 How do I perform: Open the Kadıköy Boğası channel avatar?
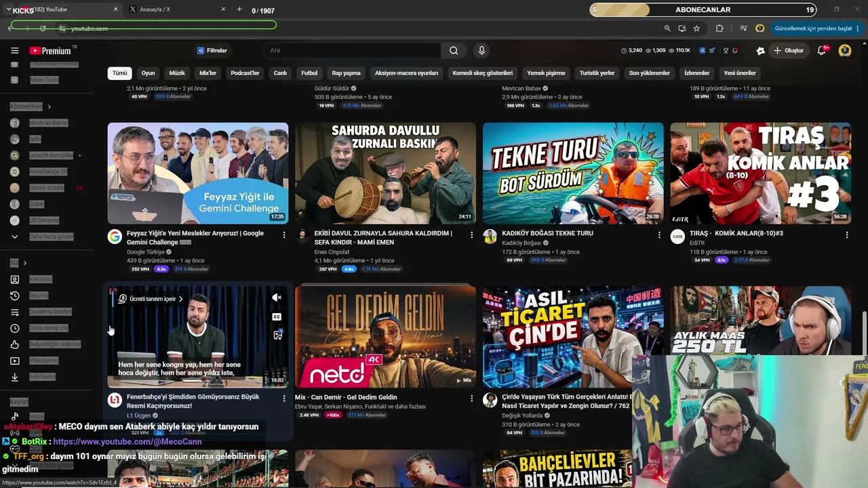click(490, 237)
